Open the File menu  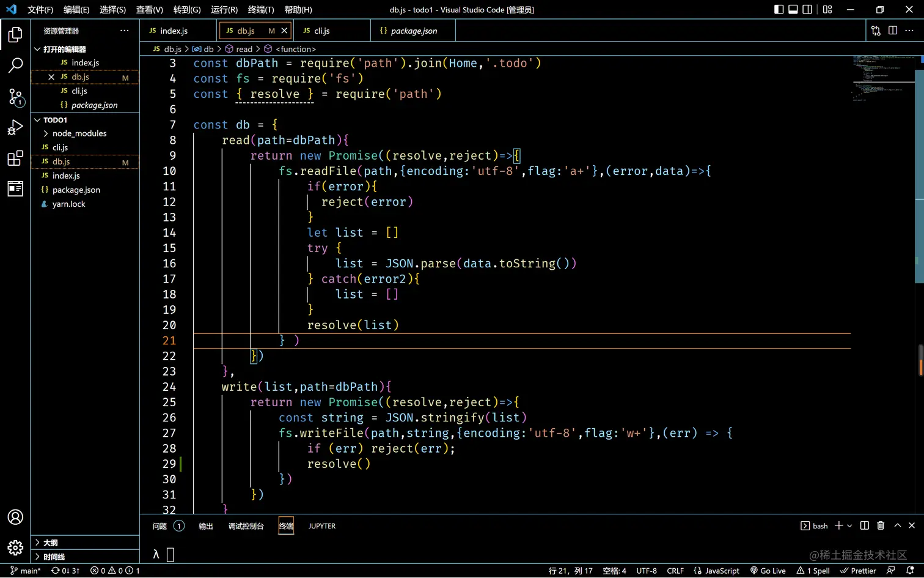click(40, 9)
